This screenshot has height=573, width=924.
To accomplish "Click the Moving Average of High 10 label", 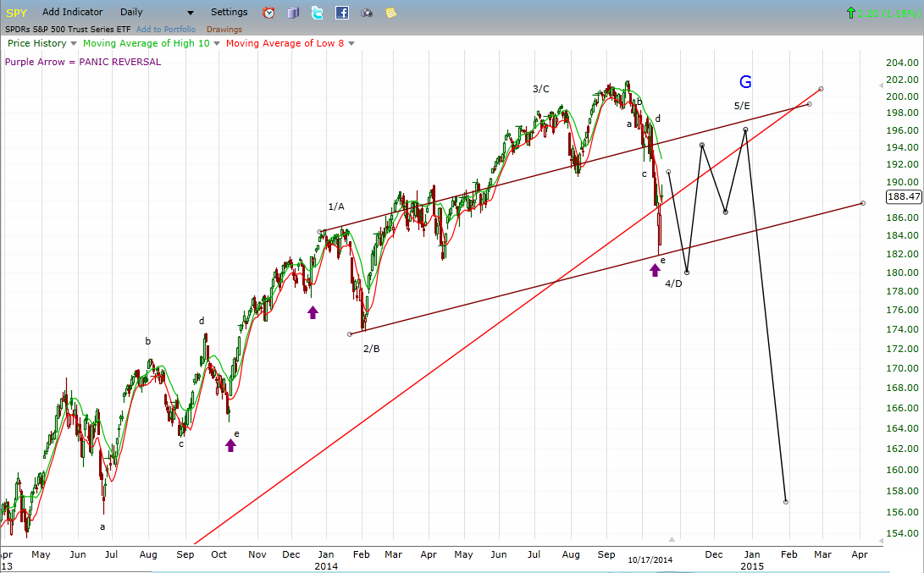I will pyautogui.click(x=147, y=43).
